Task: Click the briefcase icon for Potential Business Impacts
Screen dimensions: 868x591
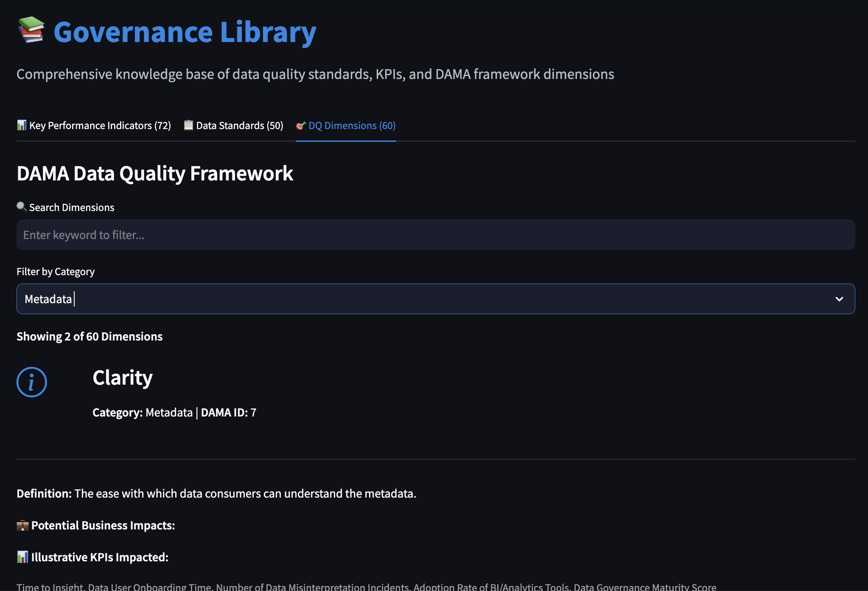Action: (x=23, y=525)
